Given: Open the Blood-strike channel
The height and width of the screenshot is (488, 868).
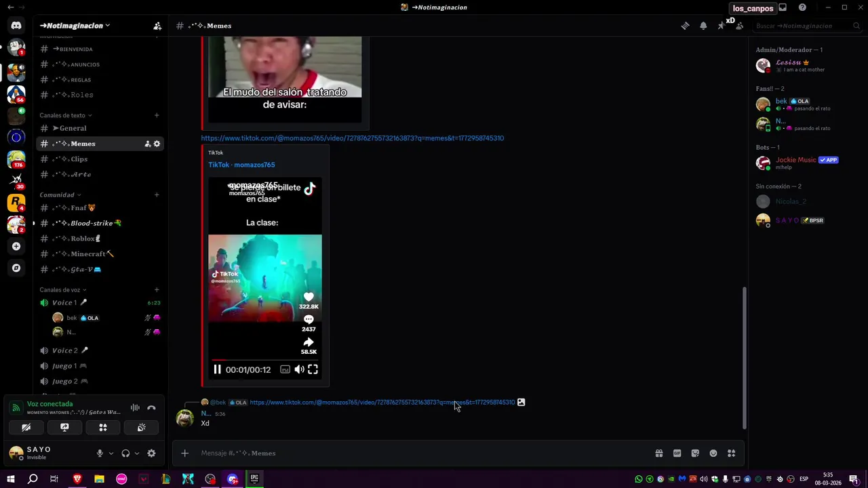Looking at the screenshot, I should coord(100,223).
